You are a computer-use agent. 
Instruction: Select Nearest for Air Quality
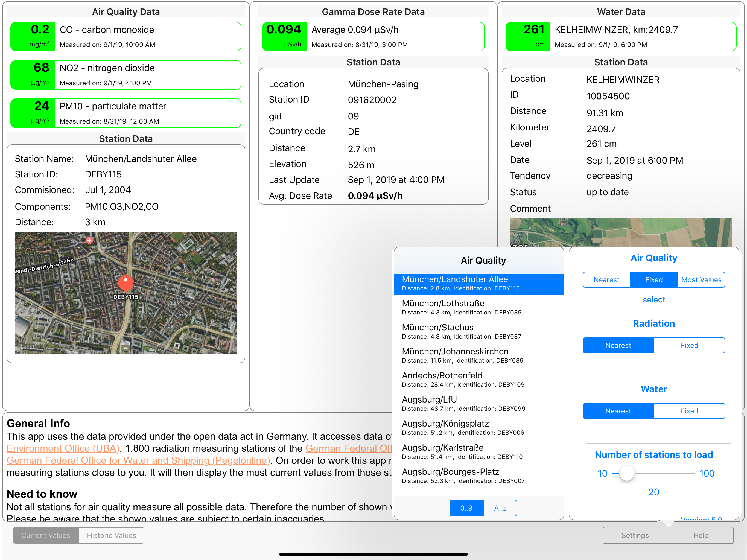[606, 280]
